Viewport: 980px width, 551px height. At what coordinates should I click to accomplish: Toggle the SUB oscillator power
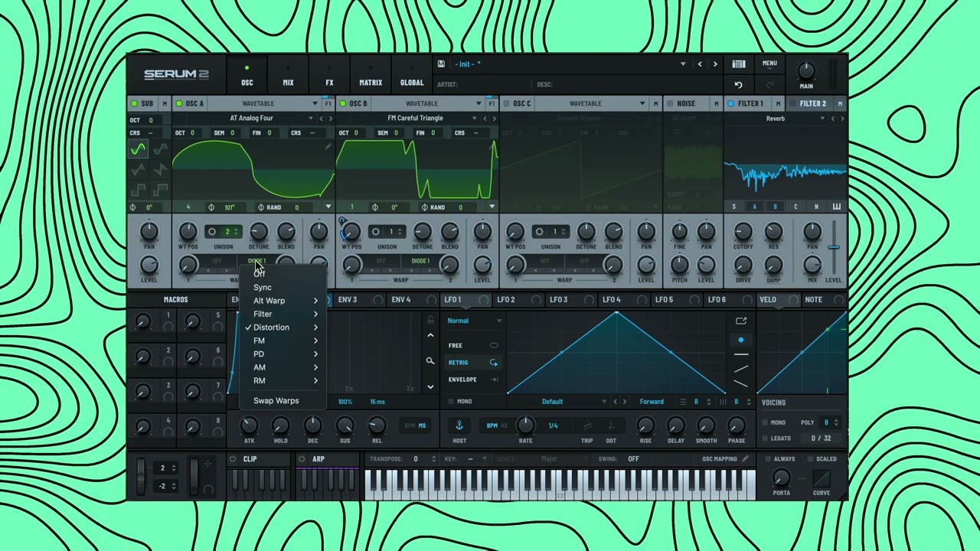[x=135, y=103]
